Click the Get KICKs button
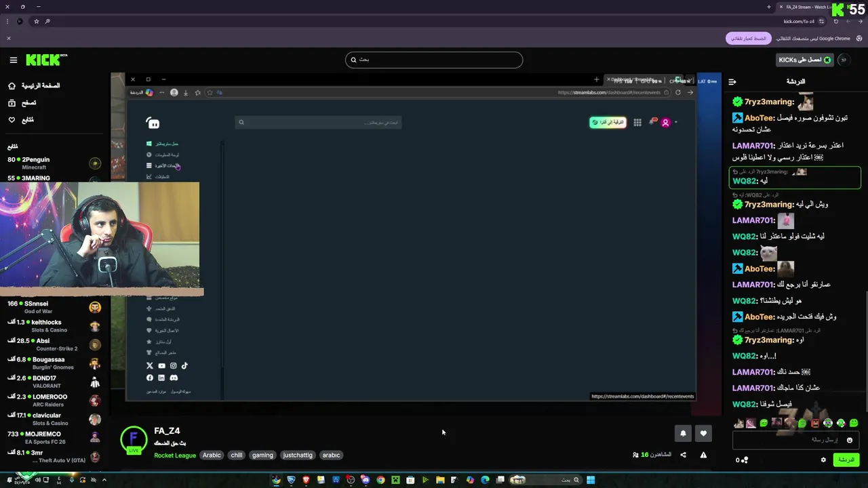The width and height of the screenshot is (868, 488). [804, 60]
